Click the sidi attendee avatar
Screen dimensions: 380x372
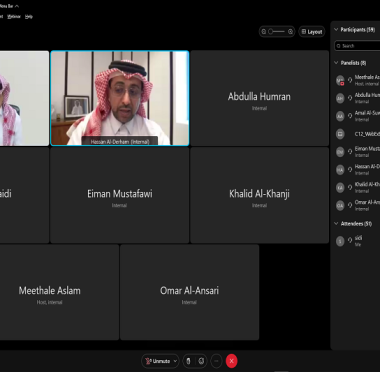click(340, 241)
